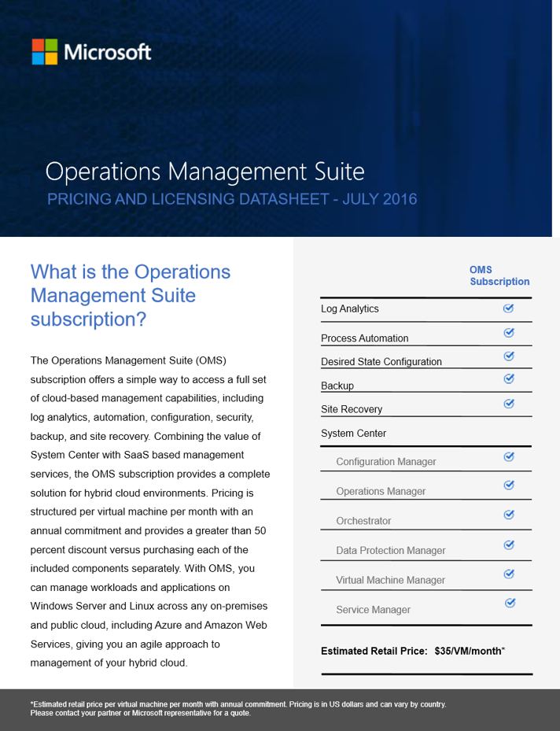
Task: Click the Operations Manager checkmark
Action: [x=509, y=485]
